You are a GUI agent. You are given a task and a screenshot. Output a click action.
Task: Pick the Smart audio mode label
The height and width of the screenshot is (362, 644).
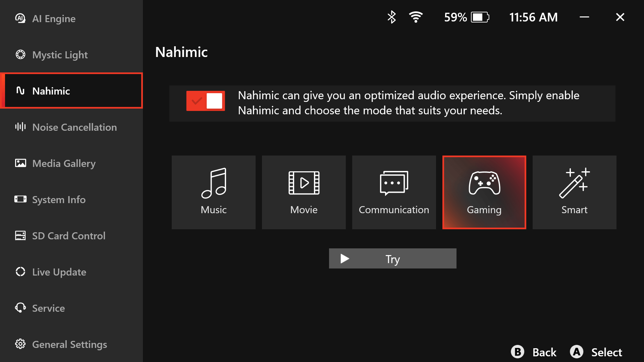click(575, 210)
